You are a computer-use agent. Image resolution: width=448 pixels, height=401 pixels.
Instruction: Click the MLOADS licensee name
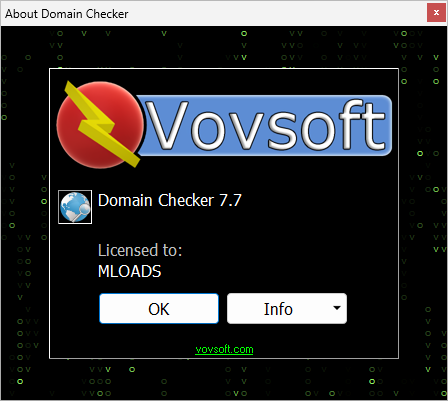pyautogui.click(x=130, y=271)
